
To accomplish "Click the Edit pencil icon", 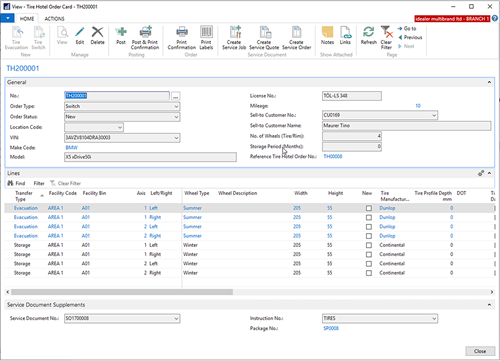I will click(80, 35).
